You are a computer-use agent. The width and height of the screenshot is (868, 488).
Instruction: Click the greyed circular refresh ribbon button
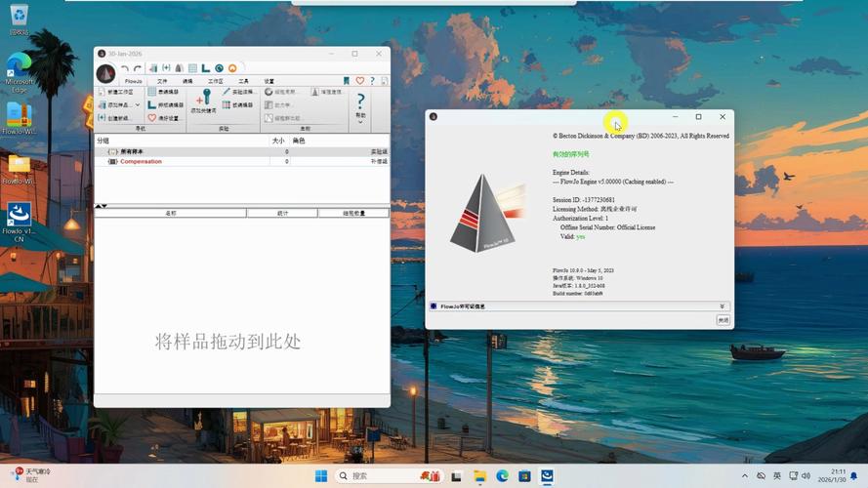coord(280,92)
